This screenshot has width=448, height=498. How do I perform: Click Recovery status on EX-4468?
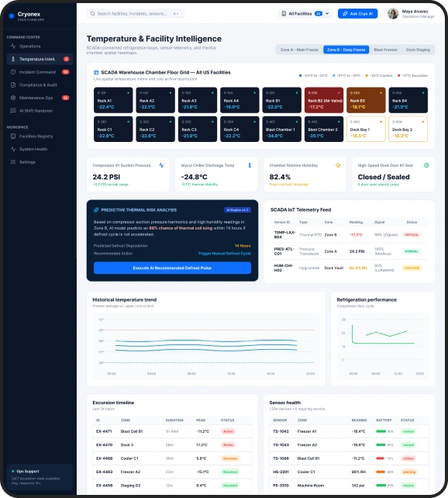(x=230, y=458)
